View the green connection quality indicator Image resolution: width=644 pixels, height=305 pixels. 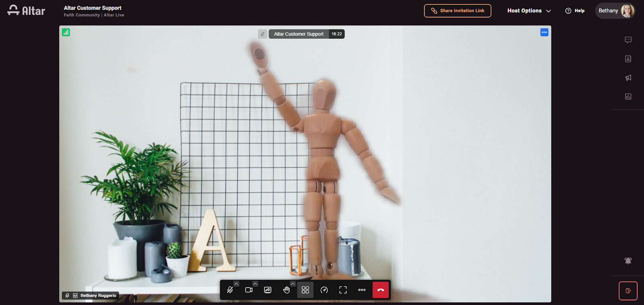click(66, 32)
